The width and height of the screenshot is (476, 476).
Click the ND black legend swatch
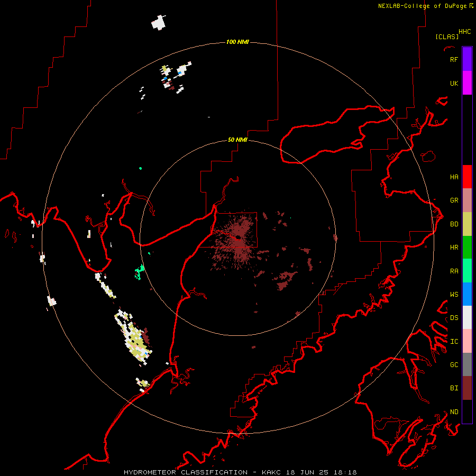(x=467, y=411)
